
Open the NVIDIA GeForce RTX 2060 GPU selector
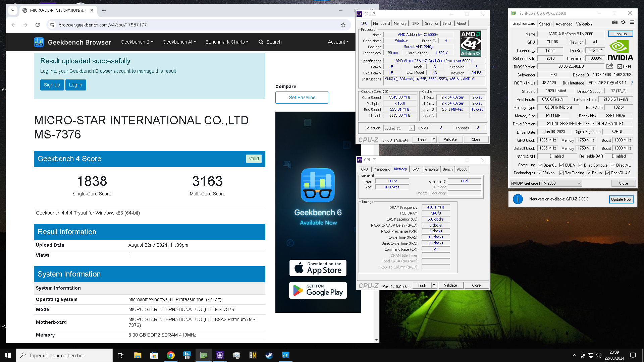point(546,183)
